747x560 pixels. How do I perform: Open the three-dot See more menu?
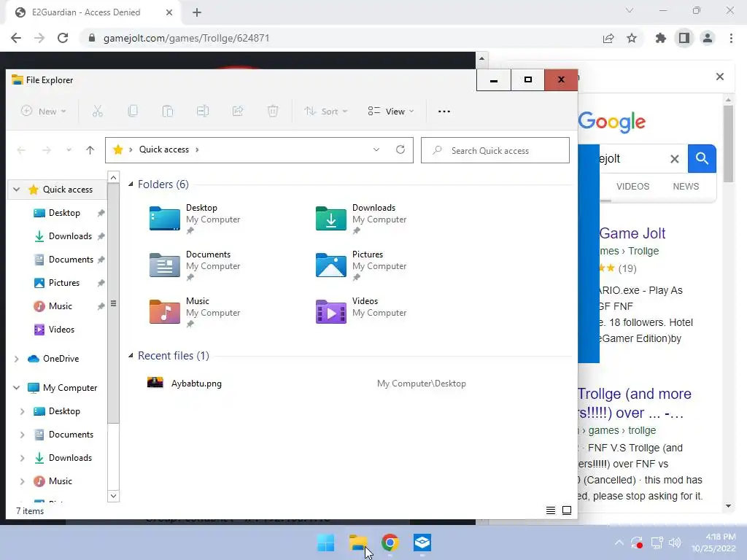click(444, 112)
